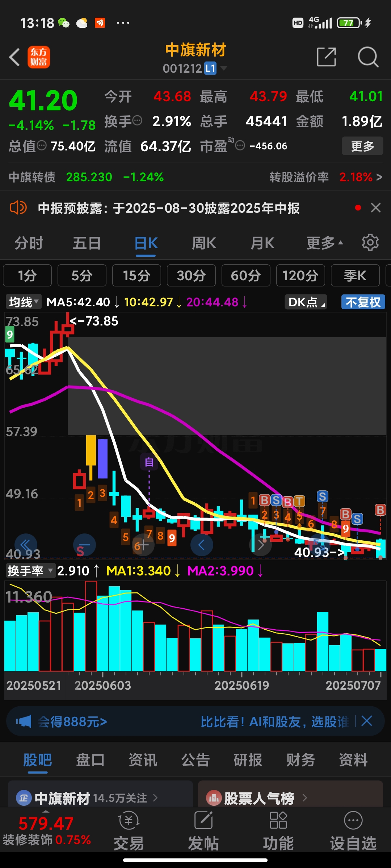Open the 会得888元 promo link
This screenshot has width=391, height=868.
coord(72,722)
